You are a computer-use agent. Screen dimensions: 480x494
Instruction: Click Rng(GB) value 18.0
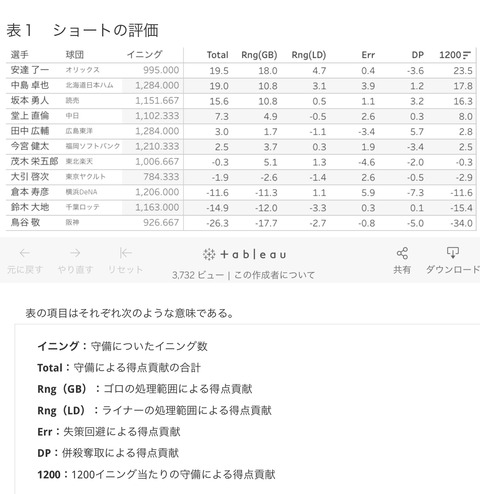point(268,71)
